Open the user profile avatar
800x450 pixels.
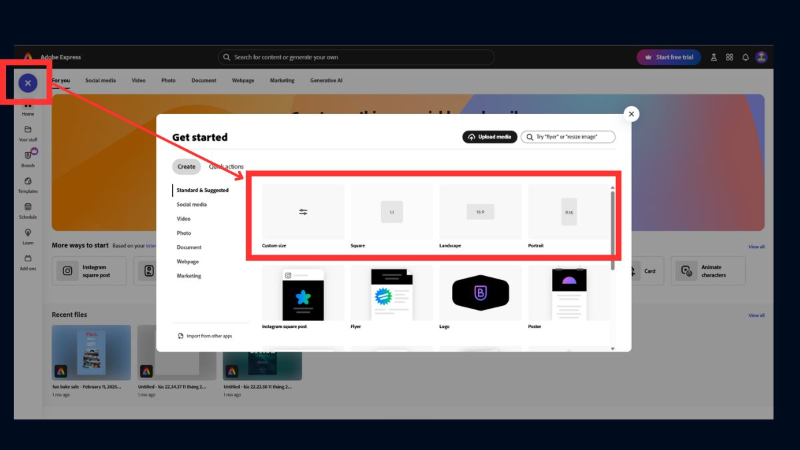click(x=761, y=57)
